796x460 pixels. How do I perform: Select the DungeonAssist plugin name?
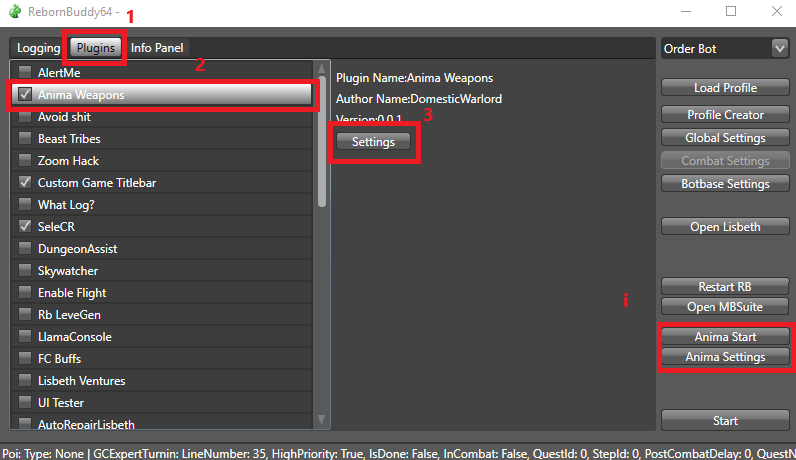(77, 249)
